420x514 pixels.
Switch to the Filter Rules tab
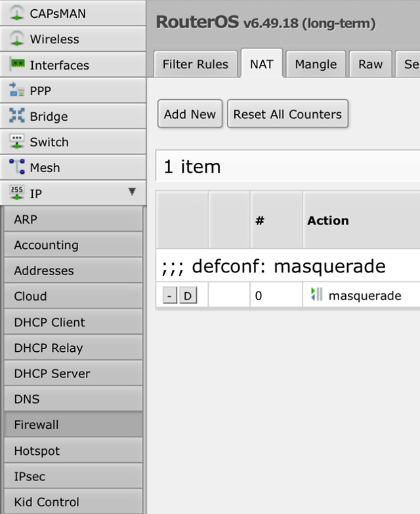pyautogui.click(x=195, y=64)
